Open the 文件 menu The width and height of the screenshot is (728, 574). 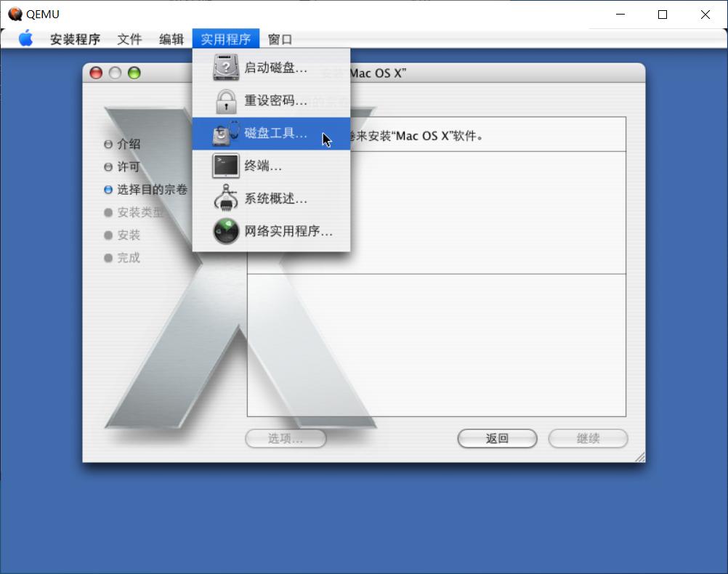tap(129, 39)
